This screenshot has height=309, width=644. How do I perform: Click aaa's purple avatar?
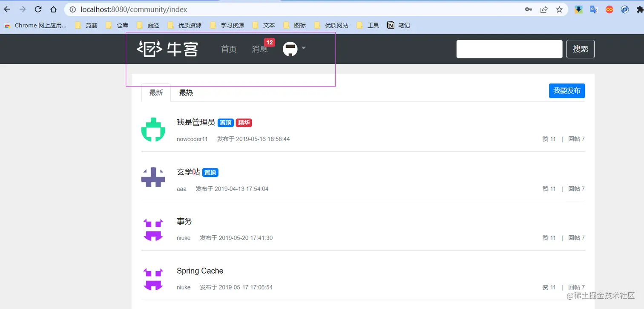(153, 177)
